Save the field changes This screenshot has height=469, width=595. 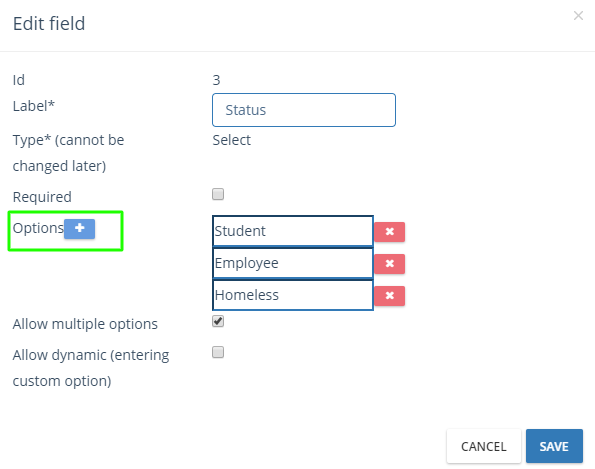point(554,446)
